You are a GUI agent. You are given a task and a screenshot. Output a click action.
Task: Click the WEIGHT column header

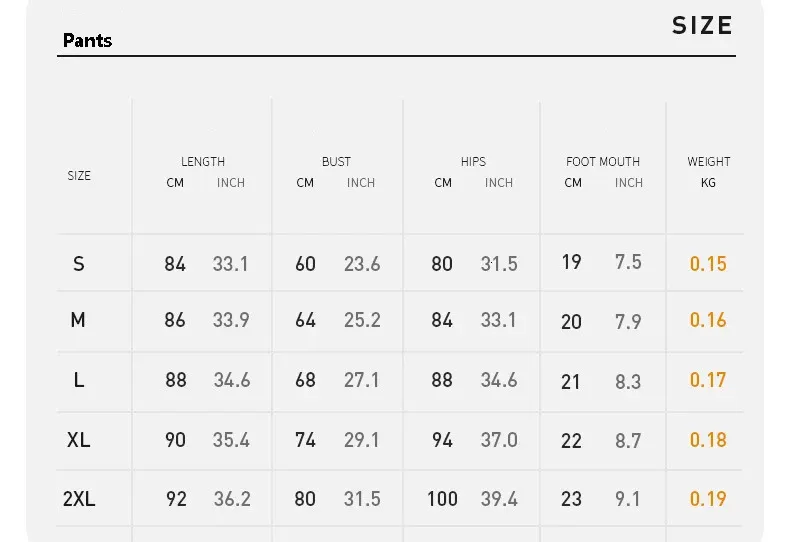[x=708, y=162]
